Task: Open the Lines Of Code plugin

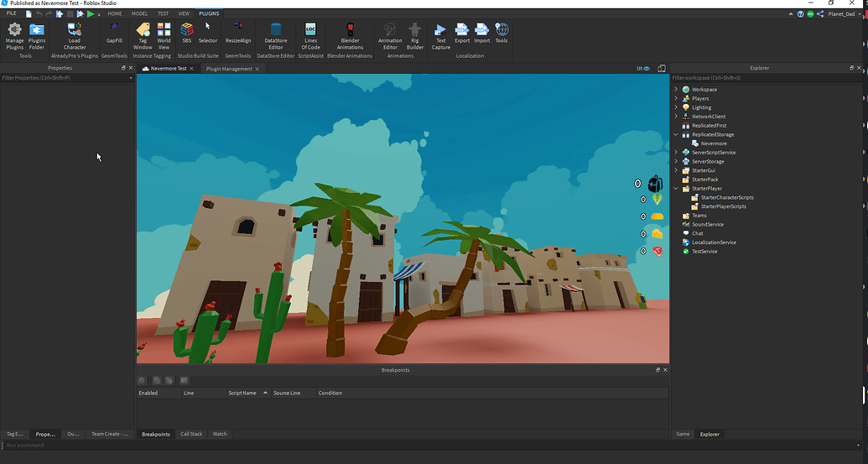Action: tap(310, 37)
